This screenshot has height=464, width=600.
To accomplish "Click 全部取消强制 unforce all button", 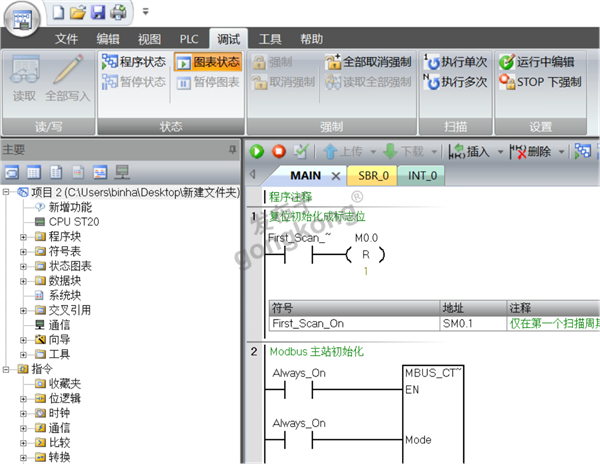I will point(368,62).
